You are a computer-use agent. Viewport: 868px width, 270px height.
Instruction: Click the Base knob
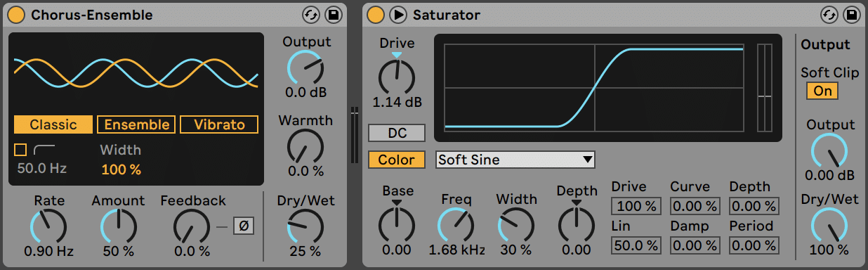(x=397, y=226)
